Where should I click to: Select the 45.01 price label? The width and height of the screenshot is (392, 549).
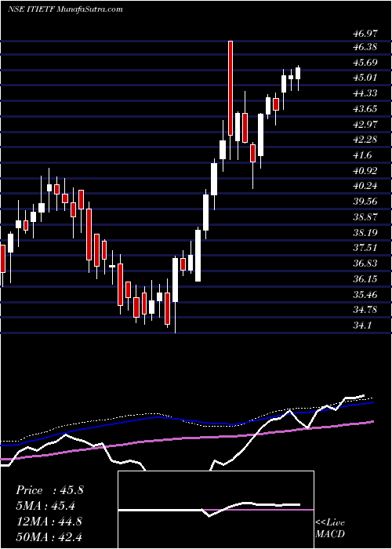tap(365, 78)
